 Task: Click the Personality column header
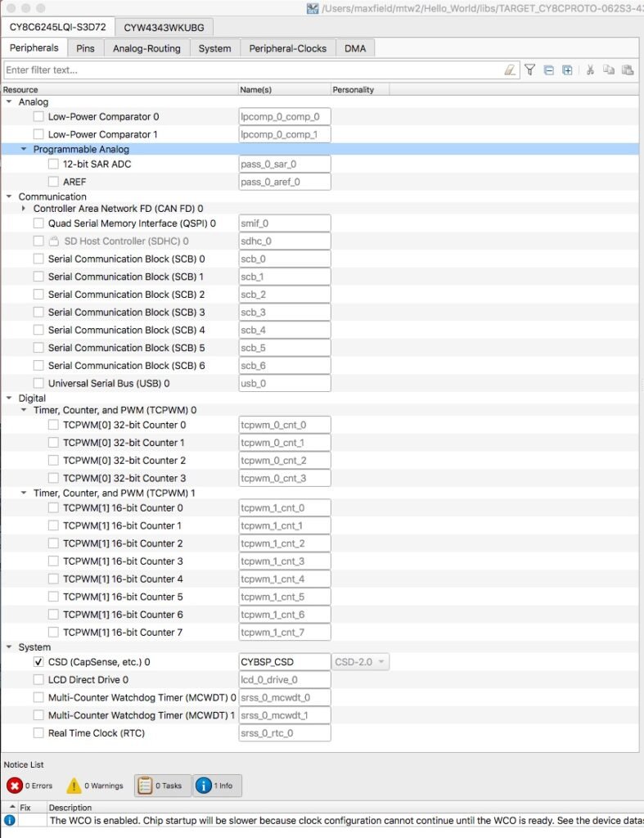360,90
